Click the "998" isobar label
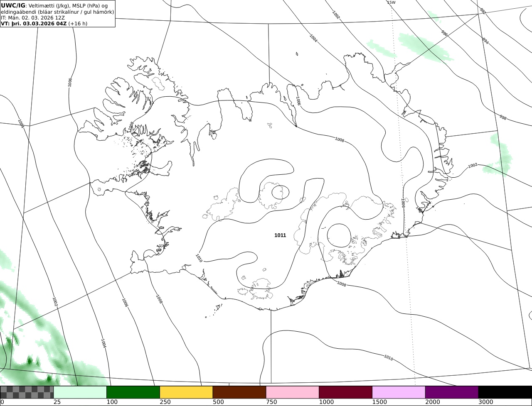This screenshot has height=406, width=532. (503, 118)
